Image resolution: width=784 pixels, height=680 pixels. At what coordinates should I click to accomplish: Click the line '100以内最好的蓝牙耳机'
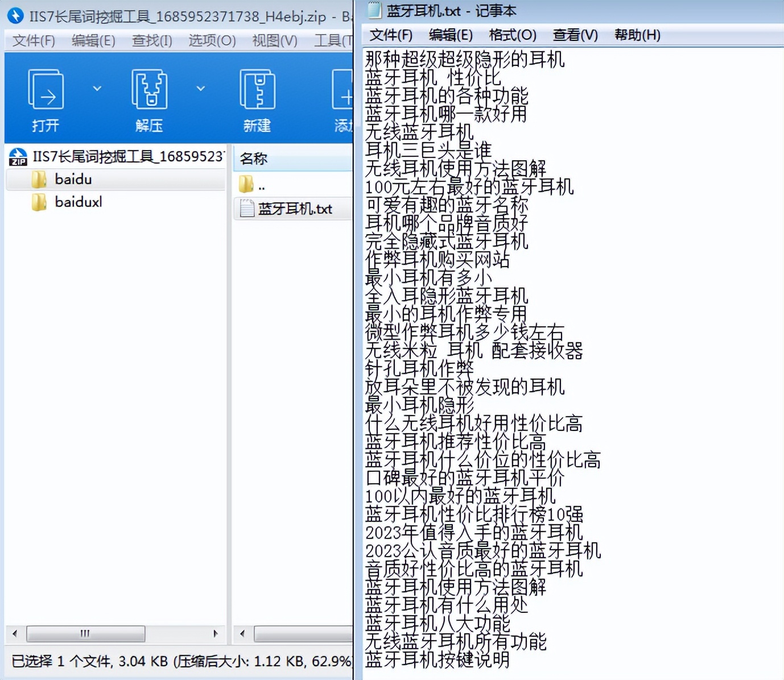pos(460,496)
